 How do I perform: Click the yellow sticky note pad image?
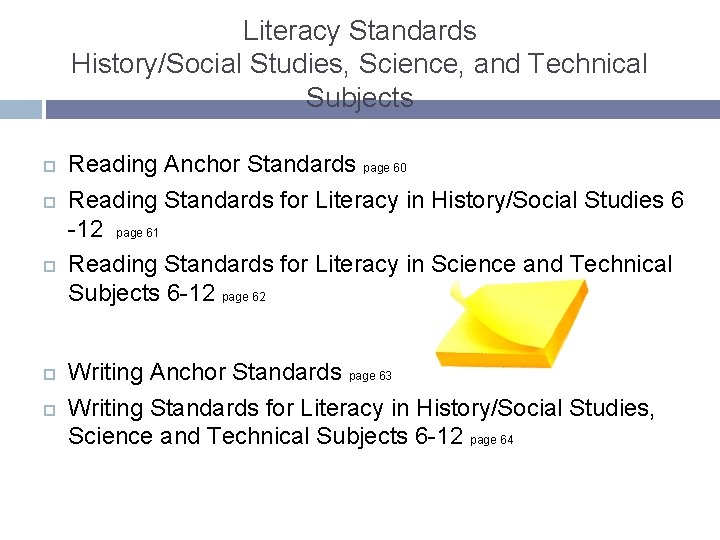point(512,324)
